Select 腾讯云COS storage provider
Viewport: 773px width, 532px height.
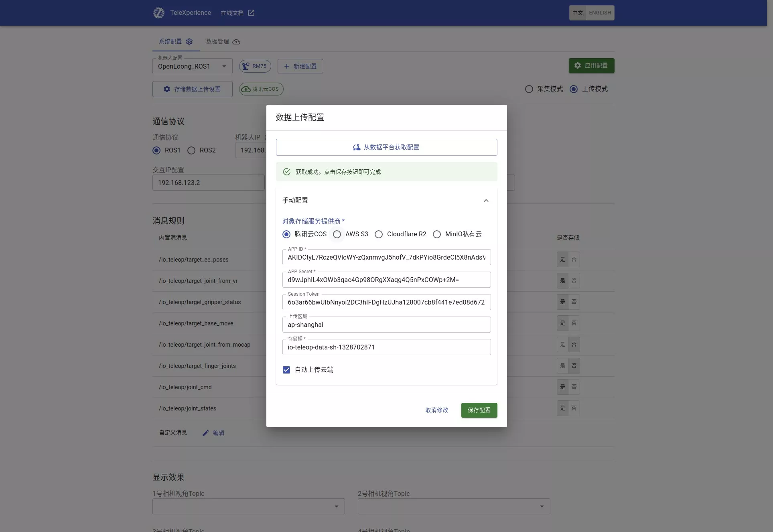286,234
